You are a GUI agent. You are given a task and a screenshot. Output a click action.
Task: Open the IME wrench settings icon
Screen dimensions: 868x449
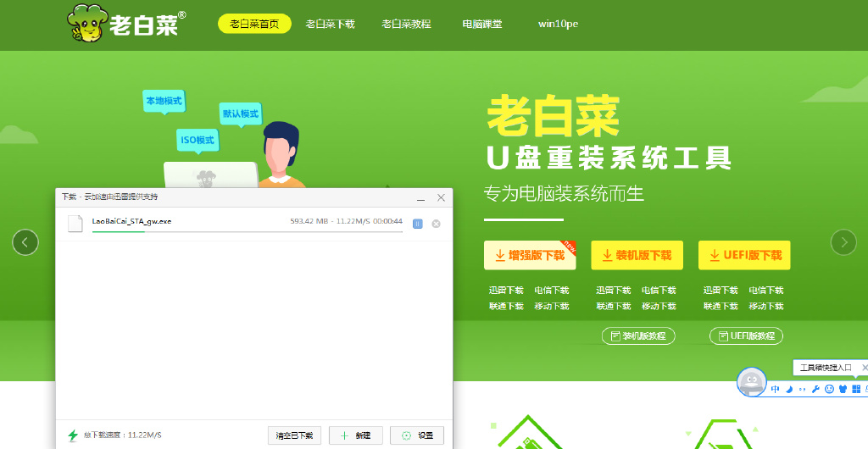815,390
